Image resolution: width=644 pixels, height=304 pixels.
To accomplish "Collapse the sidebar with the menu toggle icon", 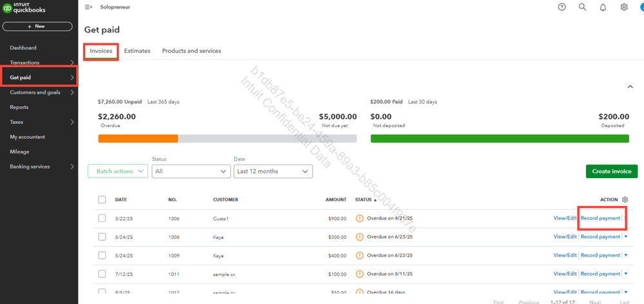I will point(88,7).
